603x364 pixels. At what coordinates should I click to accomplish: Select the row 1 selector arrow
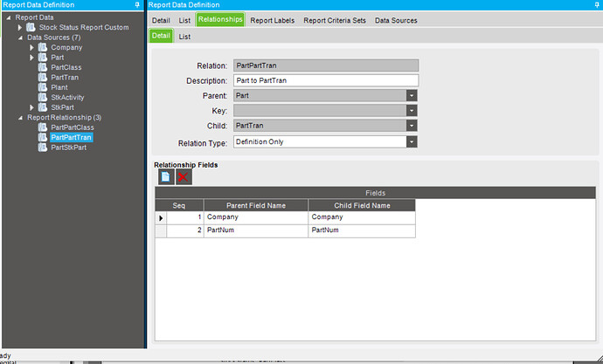[x=161, y=217]
